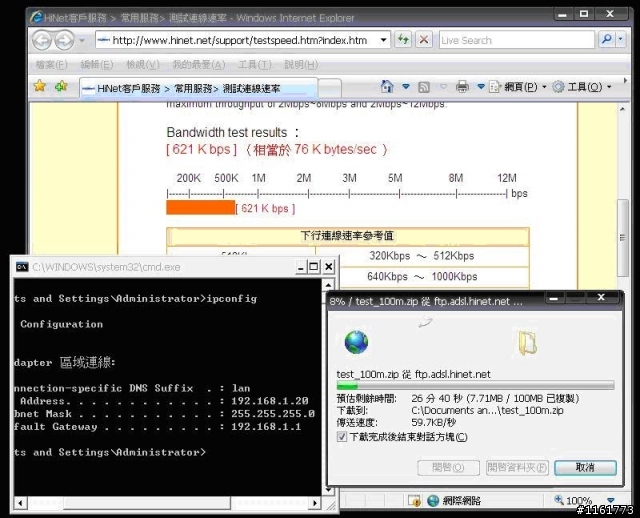The height and width of the screenshot is (518, 640).
Task: Expand print options dropdown arrow
Action: 481,87
